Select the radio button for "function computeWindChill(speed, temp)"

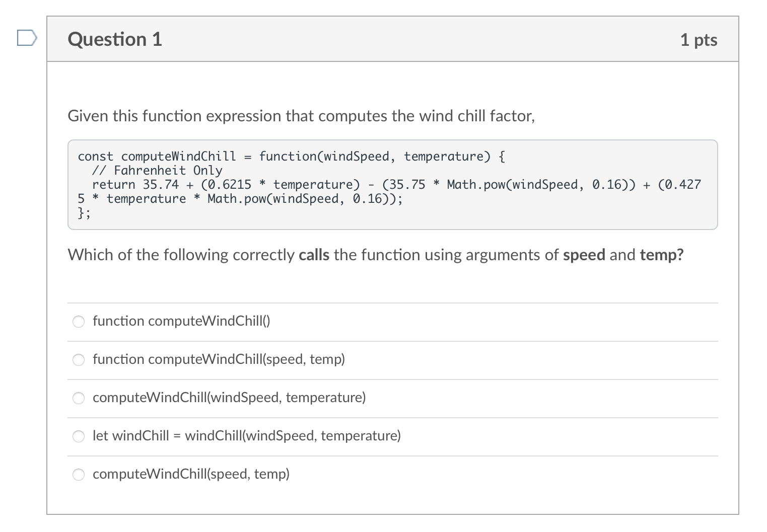point(79,360)
